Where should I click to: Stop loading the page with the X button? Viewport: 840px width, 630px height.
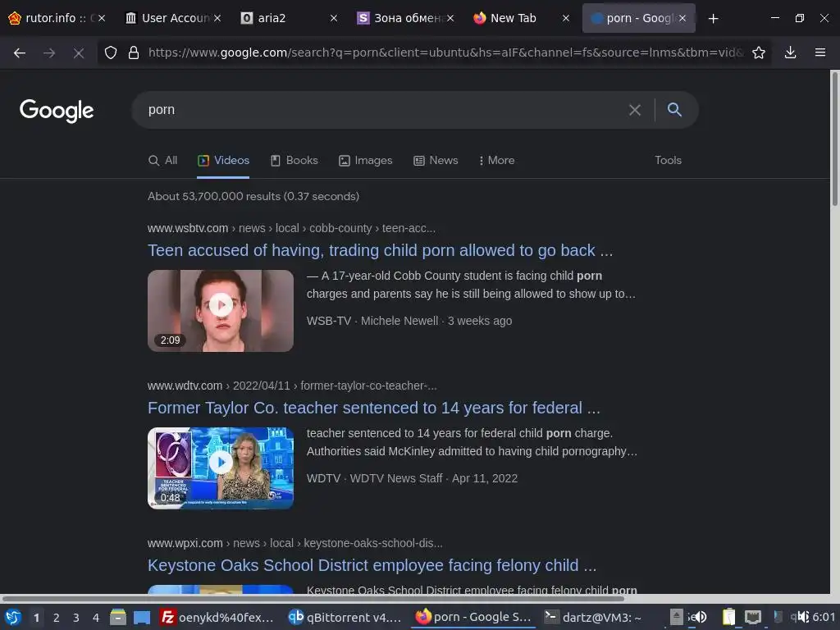pyautogui.click(x=78, y=52)
